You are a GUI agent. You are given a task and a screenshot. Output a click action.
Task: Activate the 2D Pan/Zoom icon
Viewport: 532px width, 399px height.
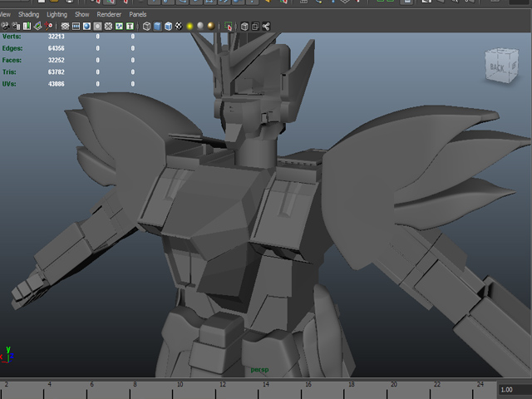pos(48,26)
